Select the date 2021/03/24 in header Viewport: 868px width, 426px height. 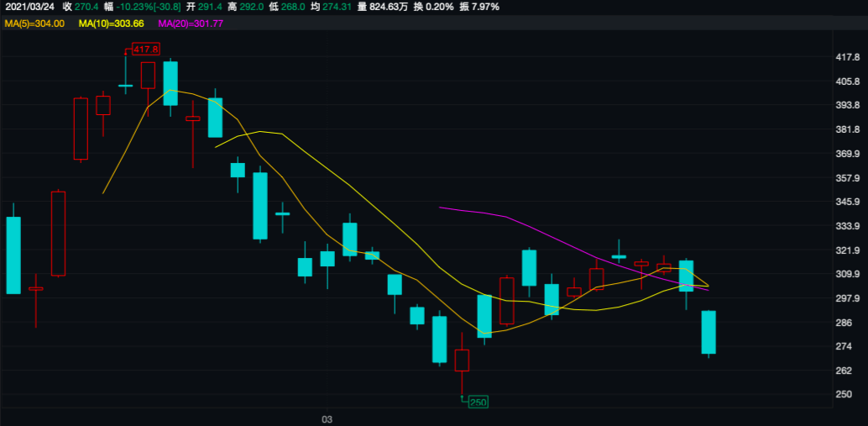(x=28, y=7)
